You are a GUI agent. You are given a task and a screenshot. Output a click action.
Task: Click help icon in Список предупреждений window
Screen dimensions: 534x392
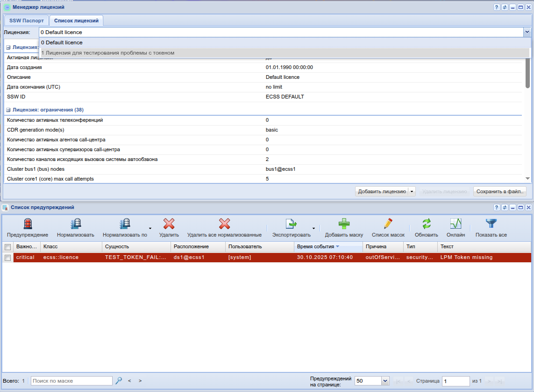point(497,207)
